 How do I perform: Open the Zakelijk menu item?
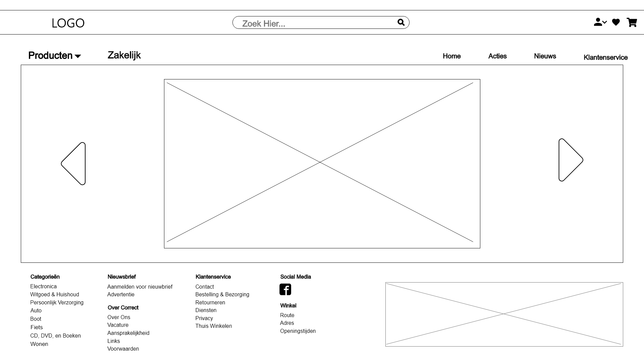coord(124,55)
